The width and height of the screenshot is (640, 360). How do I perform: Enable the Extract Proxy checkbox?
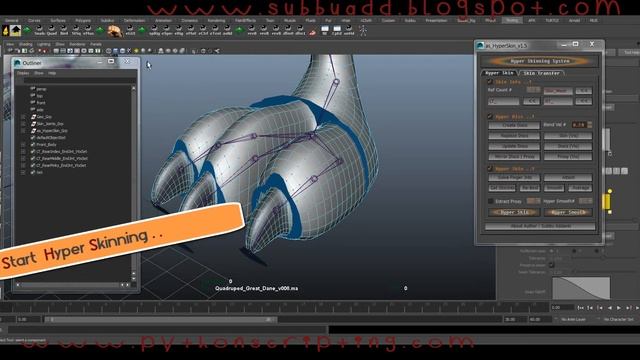pyautogui.click(x=491, y=201)
